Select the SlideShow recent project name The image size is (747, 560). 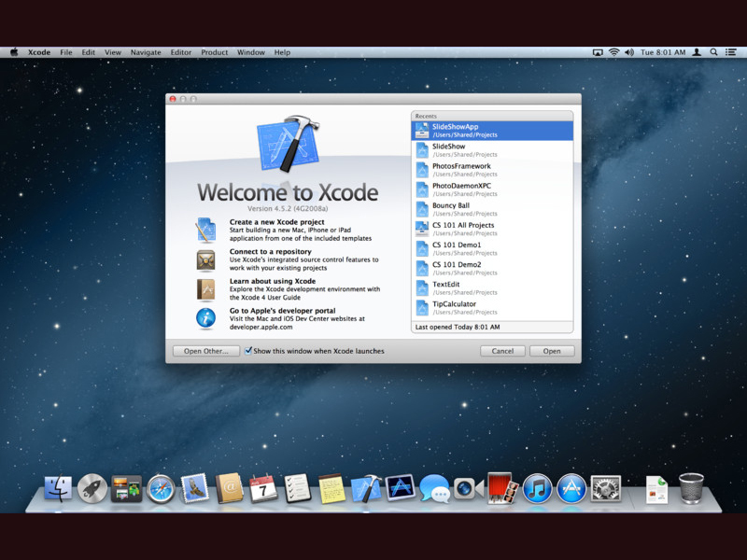point(449,147)
